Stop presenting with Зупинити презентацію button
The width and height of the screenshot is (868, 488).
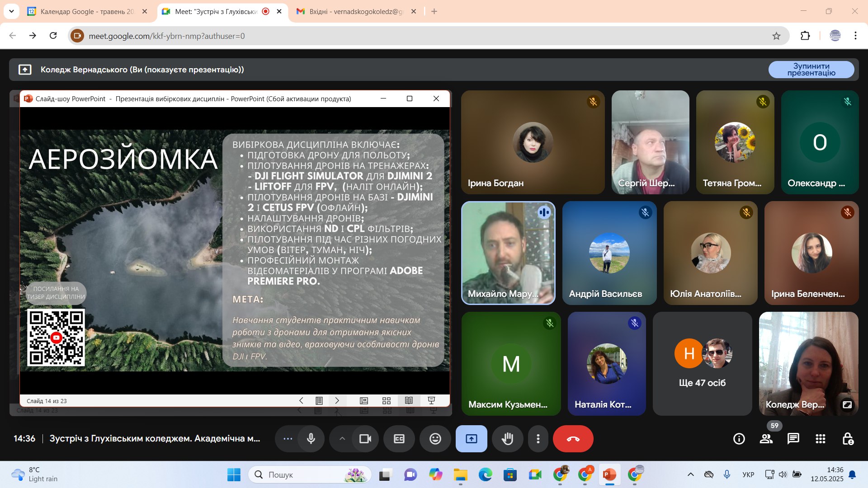pos(811,70)
